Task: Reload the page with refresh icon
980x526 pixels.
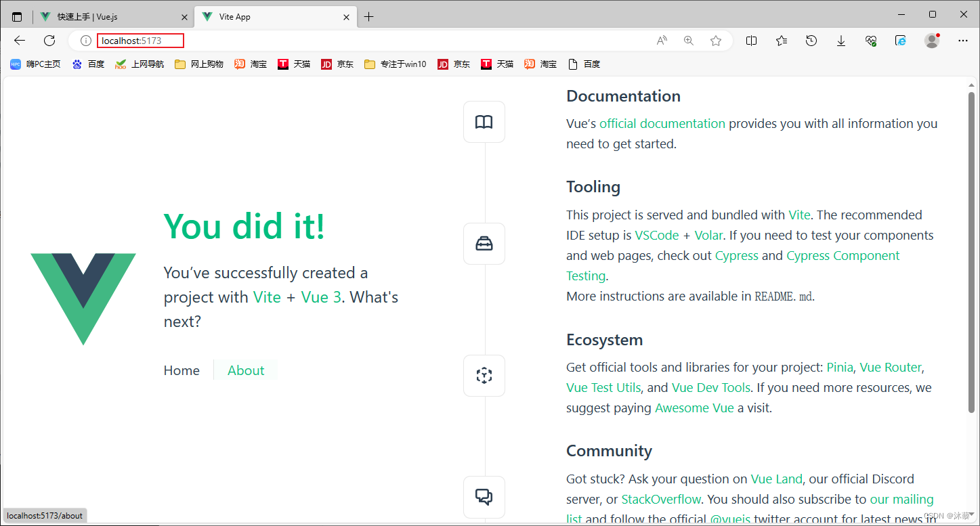Action: coord(49,41)
